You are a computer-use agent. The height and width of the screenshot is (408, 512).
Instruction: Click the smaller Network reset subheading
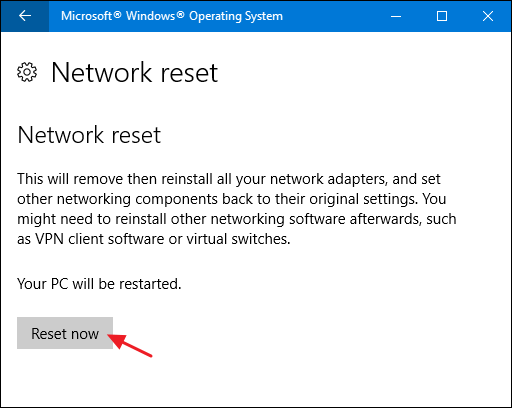coord(89,135)
